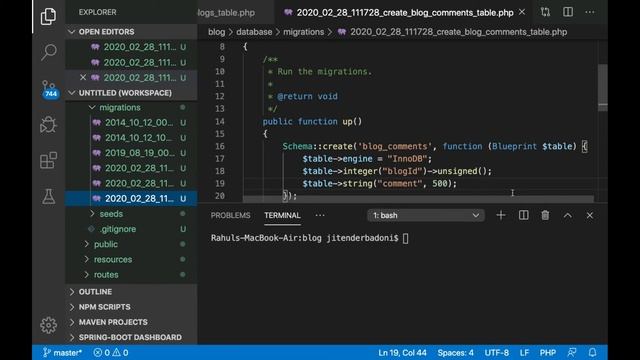Click the feedback icon in status bar
Image resolution: width=640 pixels, height=360 pixels.
click(572, 353)
